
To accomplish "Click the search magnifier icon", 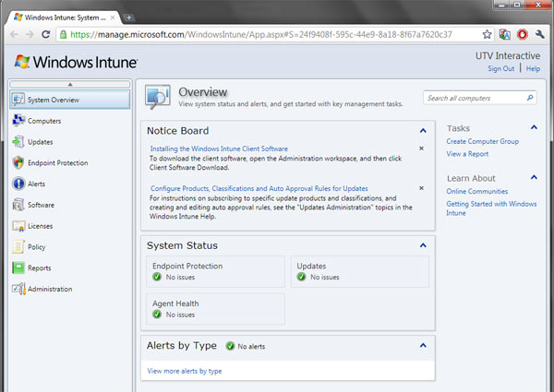I will (x=530, y=98).
